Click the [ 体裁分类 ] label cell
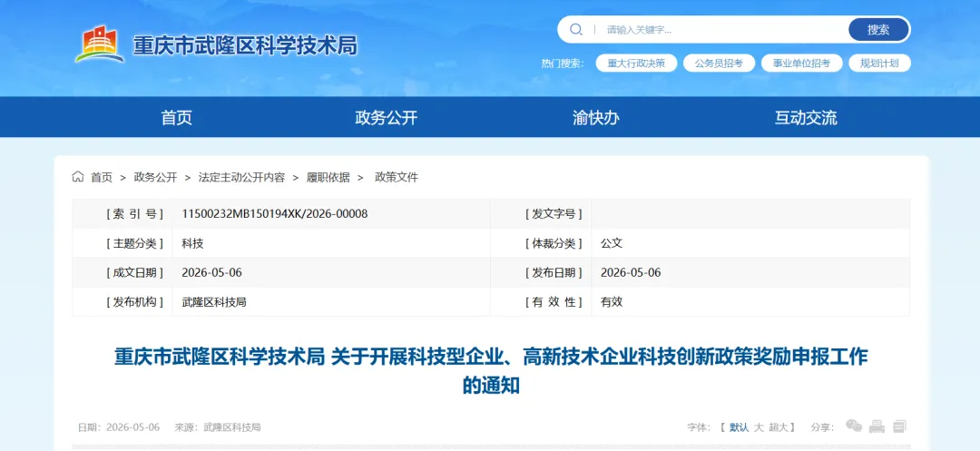 point(541,243)
